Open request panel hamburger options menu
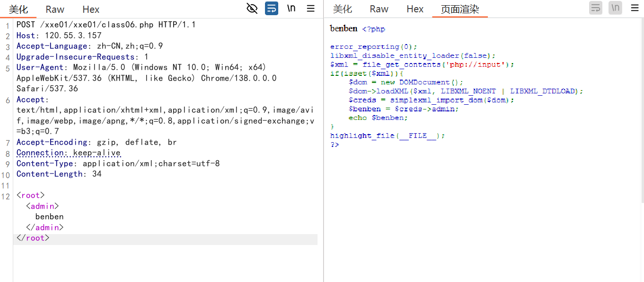This screenshot has height=282, width=644. click(x=310, y=8)
